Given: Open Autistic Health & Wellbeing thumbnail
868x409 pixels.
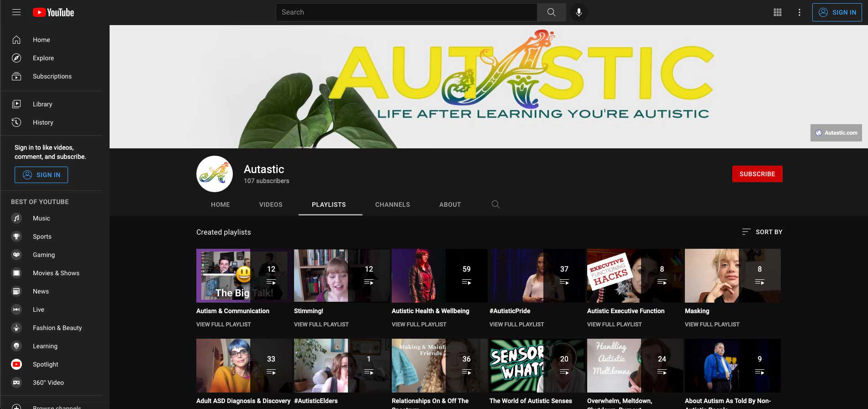Looking at the screenshot, I should 440,276.
